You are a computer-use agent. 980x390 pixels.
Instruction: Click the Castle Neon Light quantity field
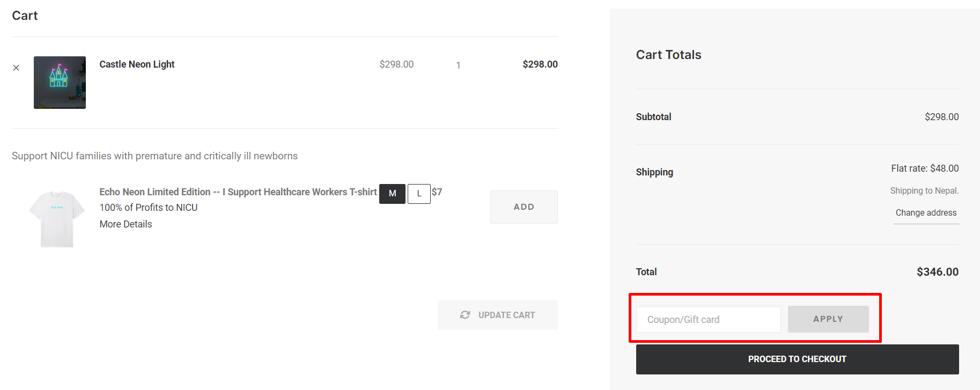[458, 65]
